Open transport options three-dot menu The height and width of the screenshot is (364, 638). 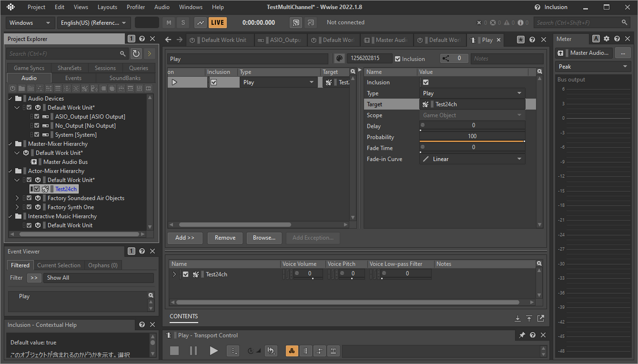pyautogui.click(x=233, y=351)
